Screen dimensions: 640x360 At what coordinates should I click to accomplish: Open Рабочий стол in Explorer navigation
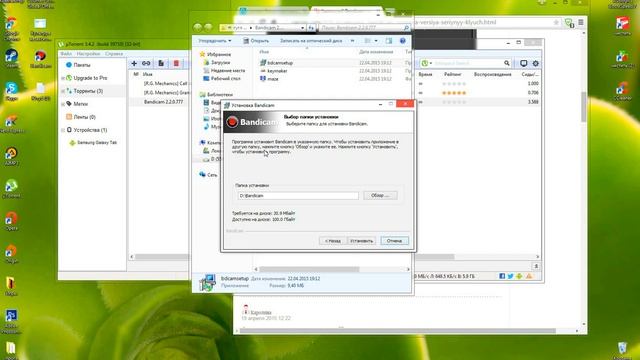coord(226,78)
